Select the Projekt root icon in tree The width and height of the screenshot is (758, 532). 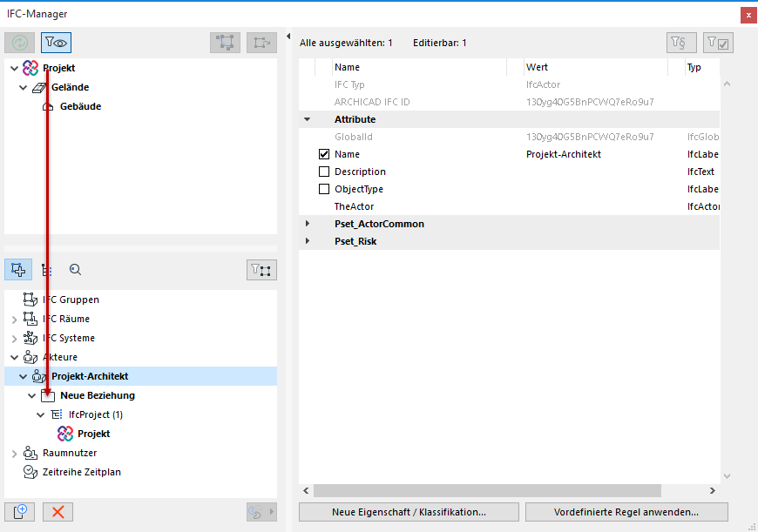pos(30,68)
